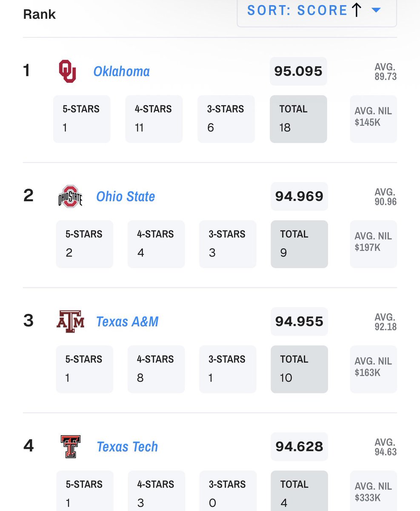Open the Ohio State team link

point(126,196)
